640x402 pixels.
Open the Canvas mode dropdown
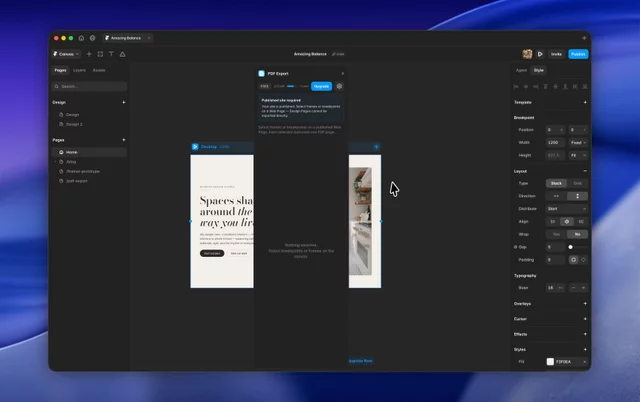click(x=66, y=54)
